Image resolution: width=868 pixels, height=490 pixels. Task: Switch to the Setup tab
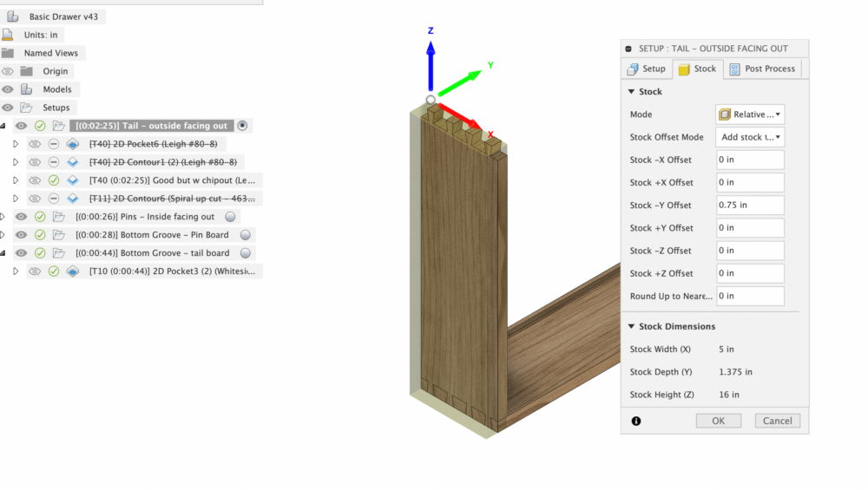647,69
